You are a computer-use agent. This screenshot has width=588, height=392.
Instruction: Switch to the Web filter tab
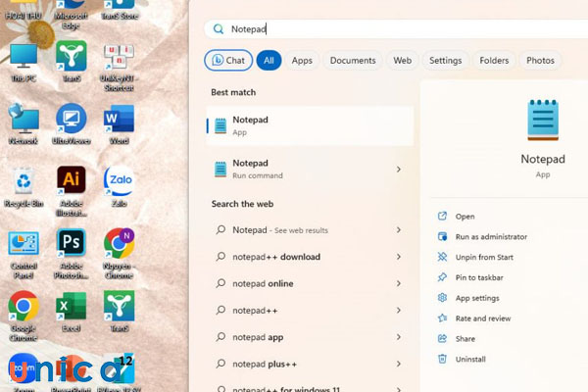pyautogui.click(x=403, y=60)
